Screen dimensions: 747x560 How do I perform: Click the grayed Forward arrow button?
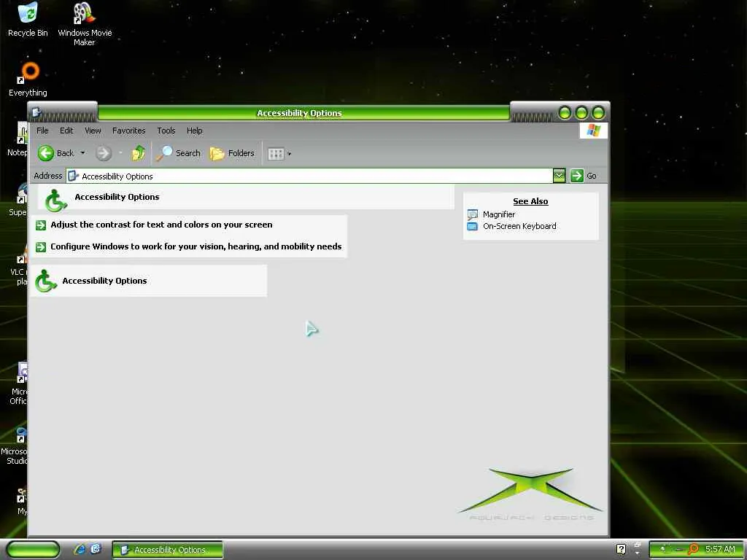104,153
